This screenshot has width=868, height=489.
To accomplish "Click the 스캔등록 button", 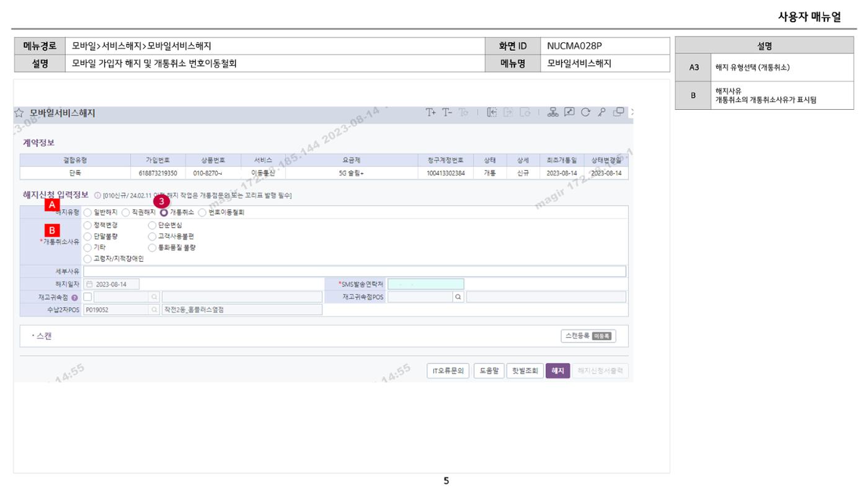I will pyautogui.click(x=588, y=336).
